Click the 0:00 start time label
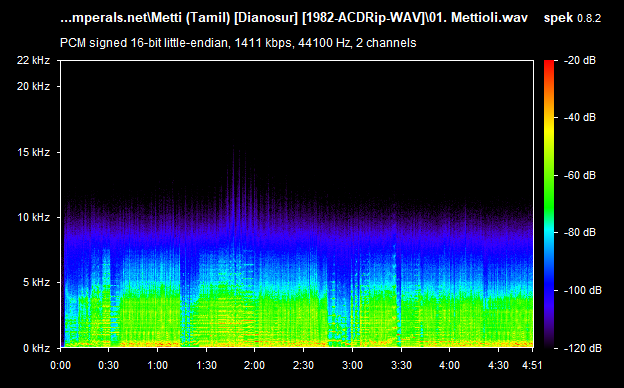 (x=60, y=365)
